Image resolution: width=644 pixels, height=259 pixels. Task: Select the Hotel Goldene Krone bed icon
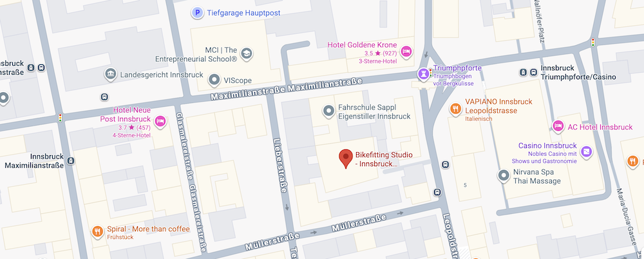click(406, 51)
